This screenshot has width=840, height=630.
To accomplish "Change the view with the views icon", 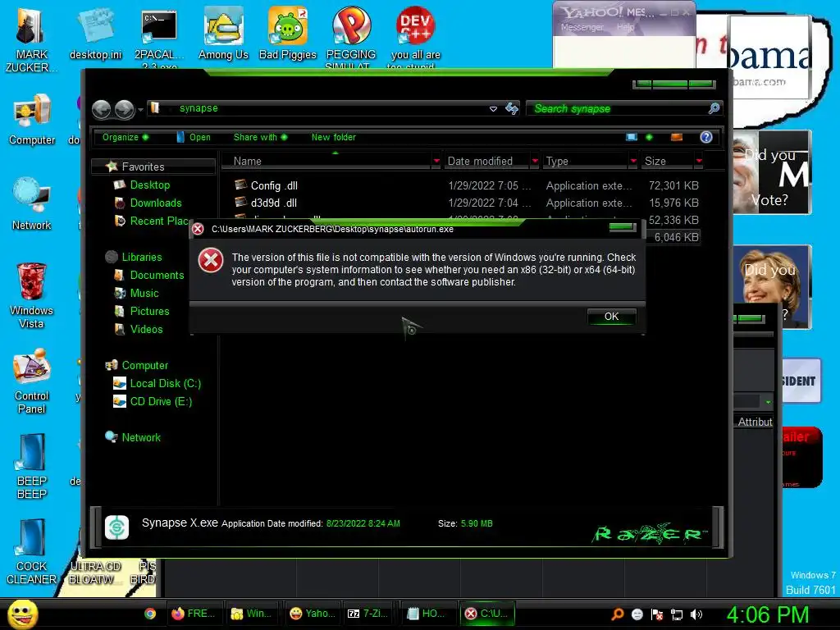I will point(632,137).
